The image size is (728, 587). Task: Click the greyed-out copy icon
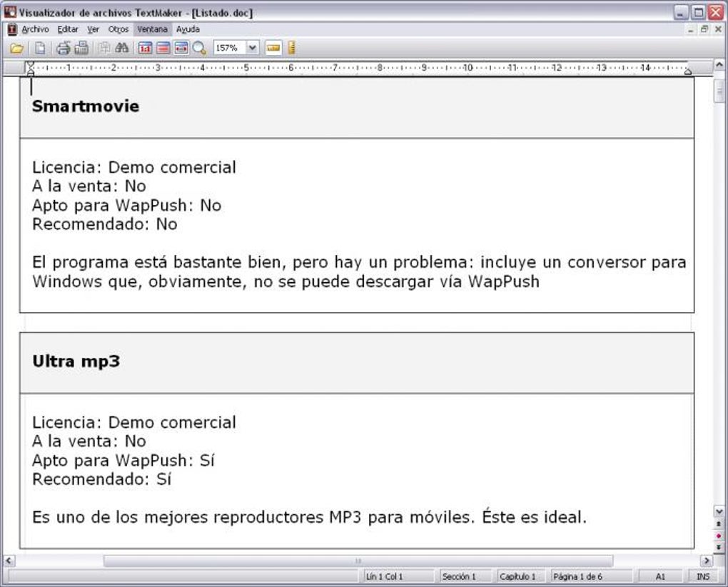point(104,48)
